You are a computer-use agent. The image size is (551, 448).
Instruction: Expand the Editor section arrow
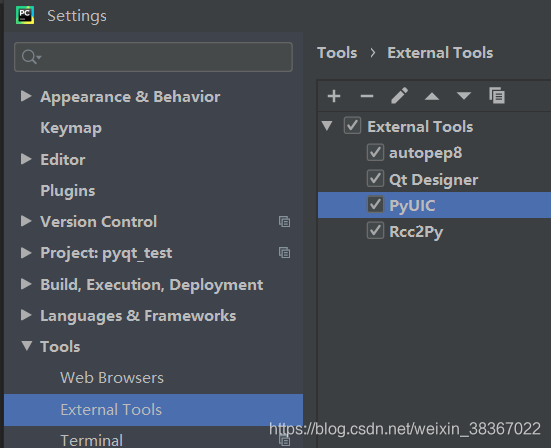pyautogui.click(x=26, y=159)
